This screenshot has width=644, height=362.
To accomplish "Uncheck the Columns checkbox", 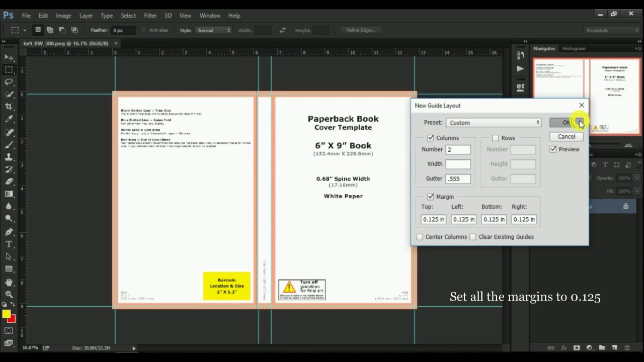I will (431, 138).
